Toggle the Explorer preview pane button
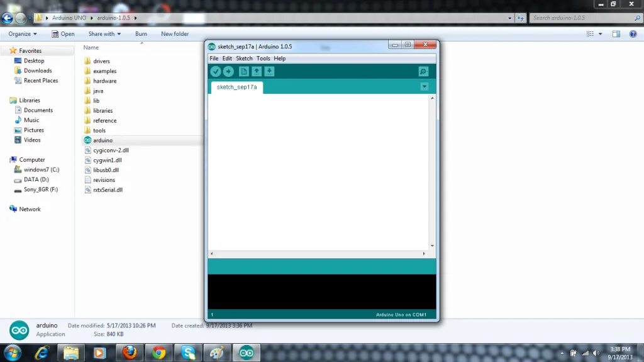644x362 pixels. click(x=616, y=34)
